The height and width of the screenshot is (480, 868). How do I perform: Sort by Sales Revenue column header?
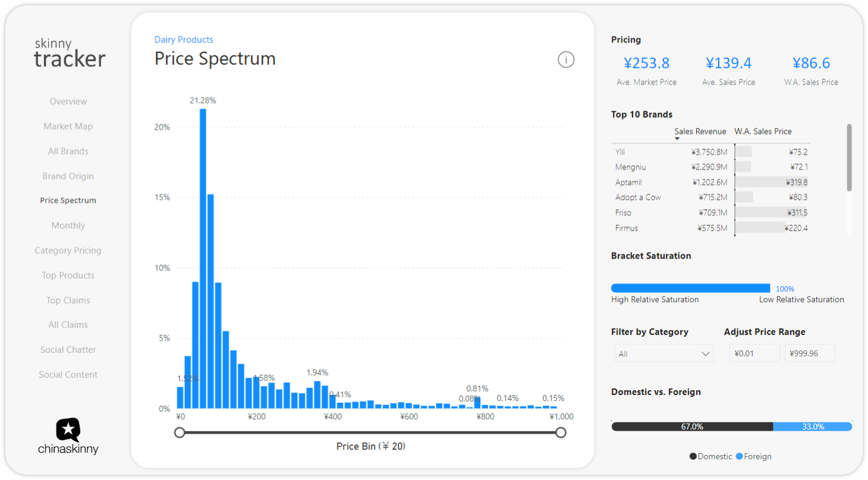(x=700, y=131)
